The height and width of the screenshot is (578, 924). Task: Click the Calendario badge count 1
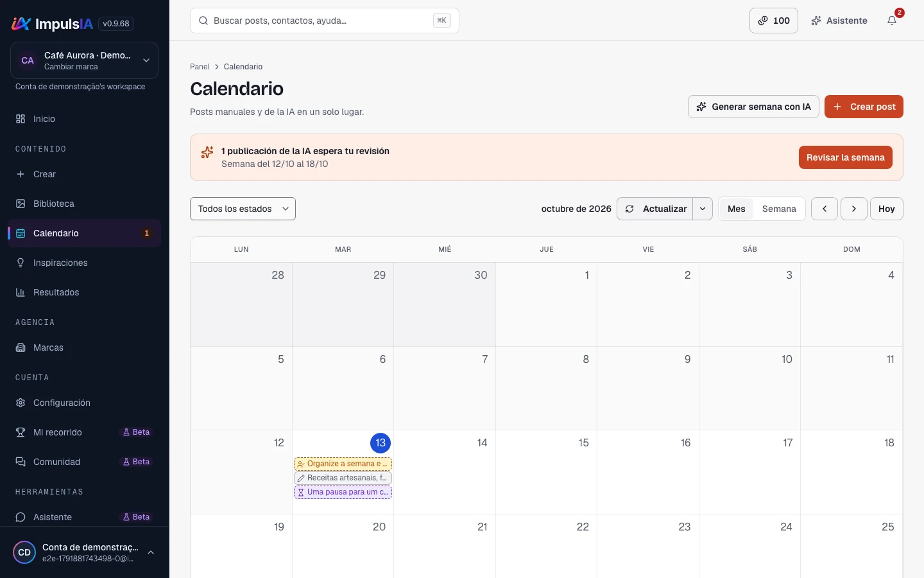coord(147,233)
